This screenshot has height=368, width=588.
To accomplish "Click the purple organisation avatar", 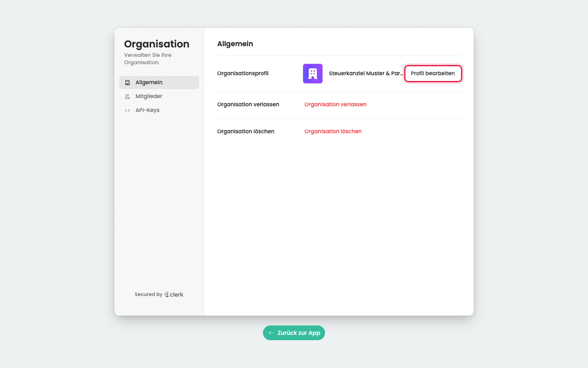I will tap(313, 74).
